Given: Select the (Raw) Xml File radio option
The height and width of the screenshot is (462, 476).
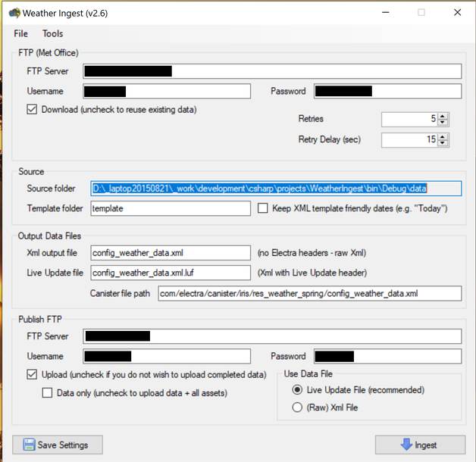Looking at the screenshot, I should point(297,407).
